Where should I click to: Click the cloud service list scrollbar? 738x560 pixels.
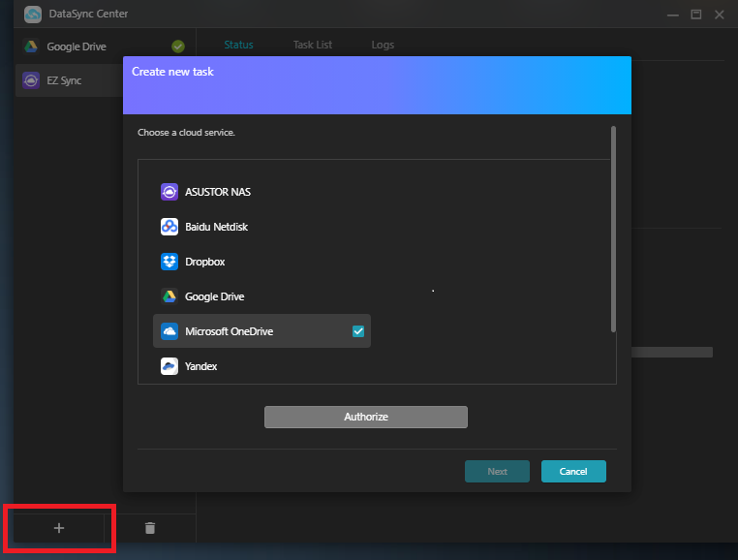(x=613, y=229)
